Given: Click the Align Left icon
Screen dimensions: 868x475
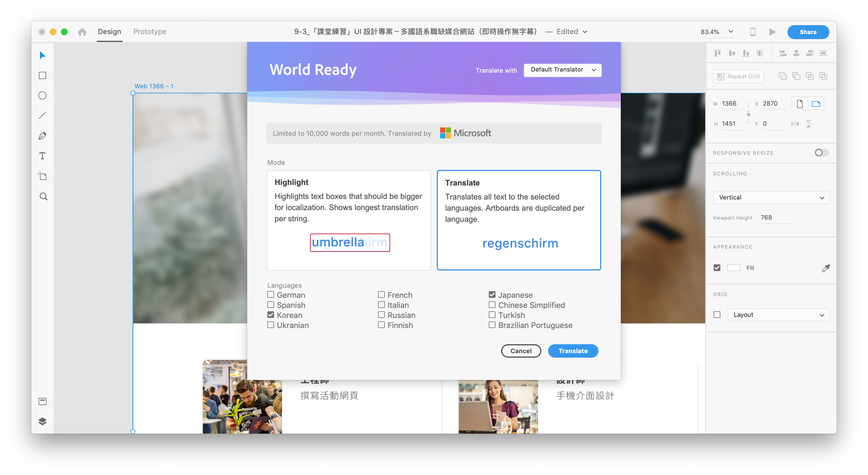Looking at the screenshot, I should (783, 53).
